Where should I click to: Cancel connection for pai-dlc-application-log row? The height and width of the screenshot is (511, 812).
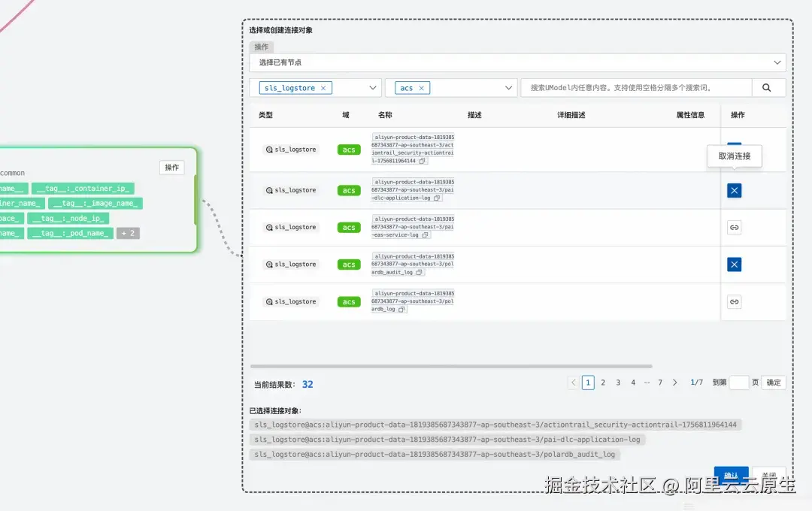pos(735,191)
